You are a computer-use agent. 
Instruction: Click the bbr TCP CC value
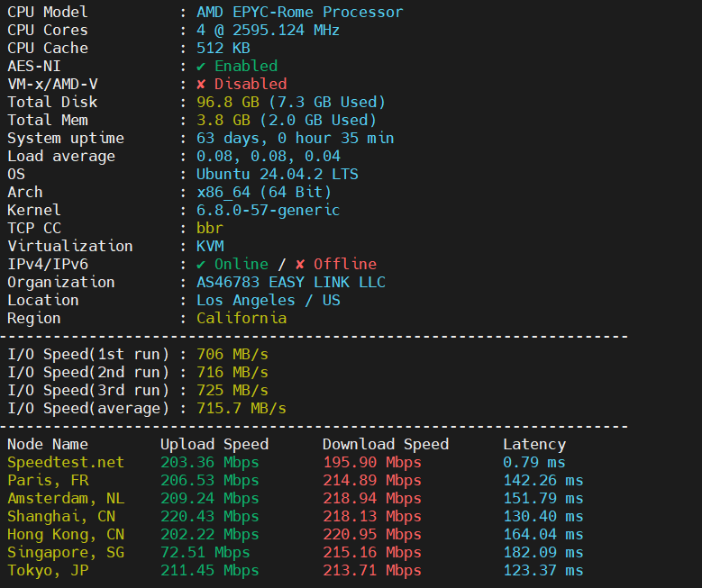pos(209,228)
